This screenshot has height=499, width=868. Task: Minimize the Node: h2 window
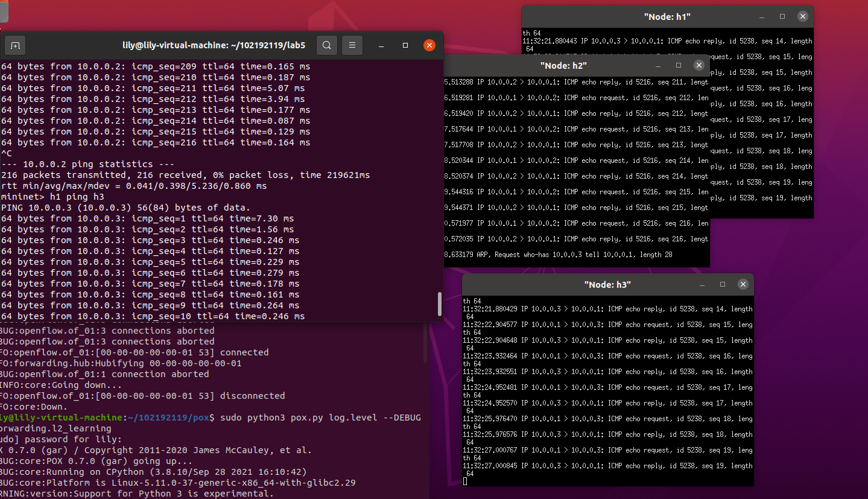point(658,65)
